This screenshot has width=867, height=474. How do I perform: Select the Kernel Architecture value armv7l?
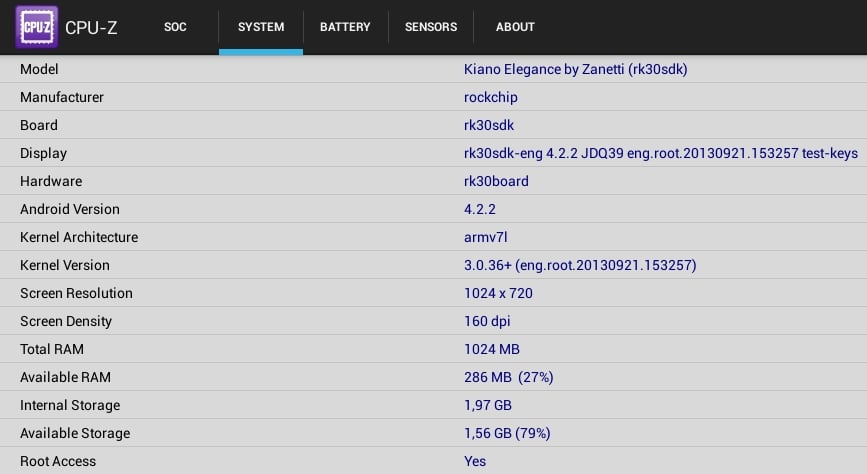tap(484, 237)
